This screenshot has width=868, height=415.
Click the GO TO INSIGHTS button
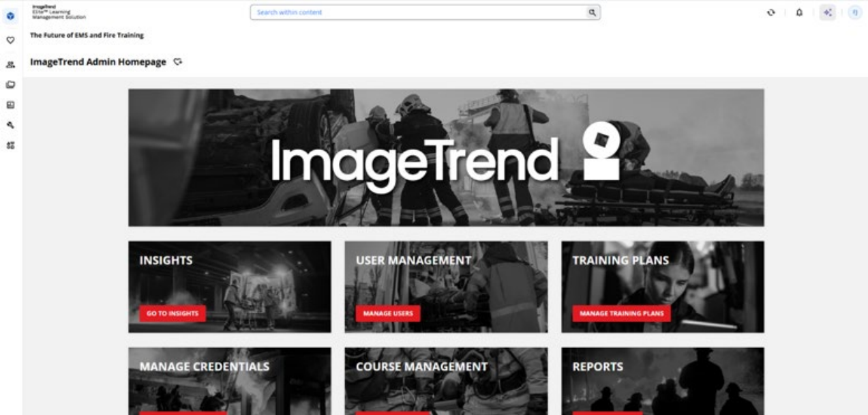point(173,313)
